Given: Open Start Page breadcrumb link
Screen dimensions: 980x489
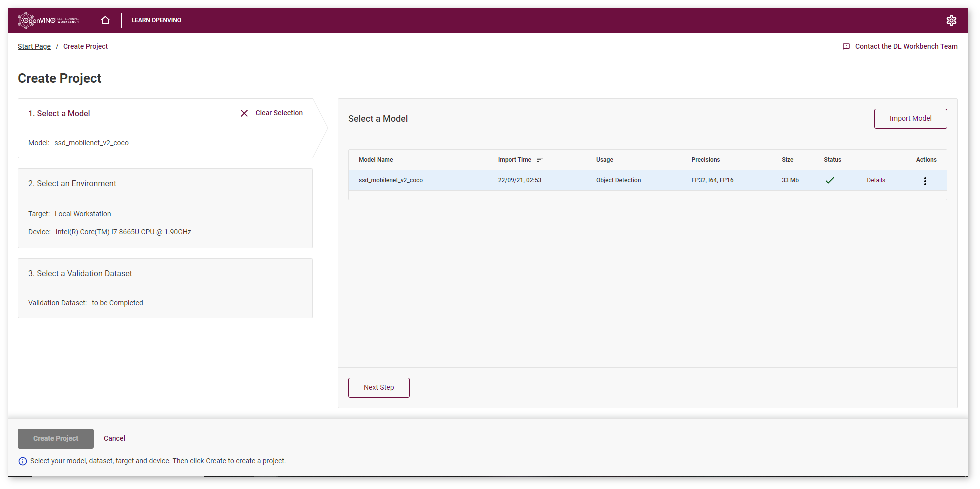Looking at the screenshot, I should 34,46.
